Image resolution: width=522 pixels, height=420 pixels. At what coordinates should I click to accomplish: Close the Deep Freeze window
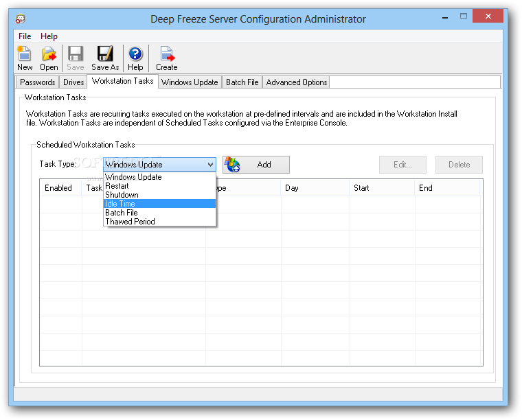tap(488, 16)
